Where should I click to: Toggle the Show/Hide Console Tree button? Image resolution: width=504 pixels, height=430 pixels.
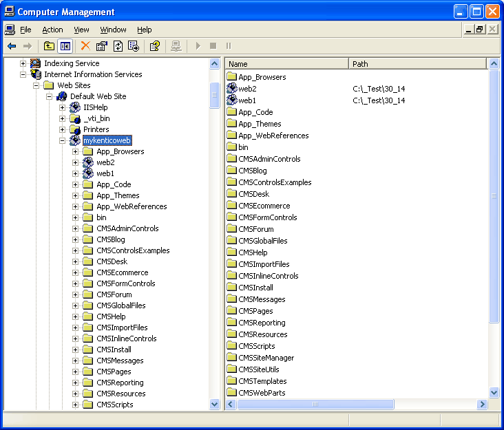[x=65, y=46]
